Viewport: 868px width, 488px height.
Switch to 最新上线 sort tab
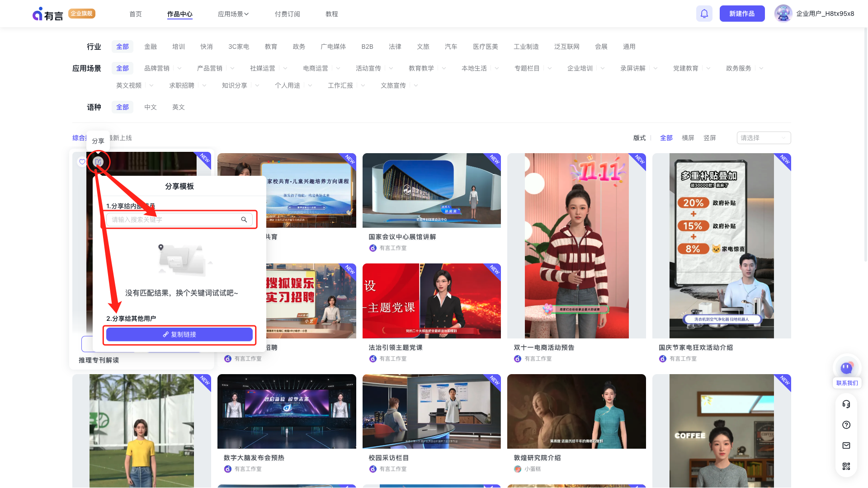120,138
